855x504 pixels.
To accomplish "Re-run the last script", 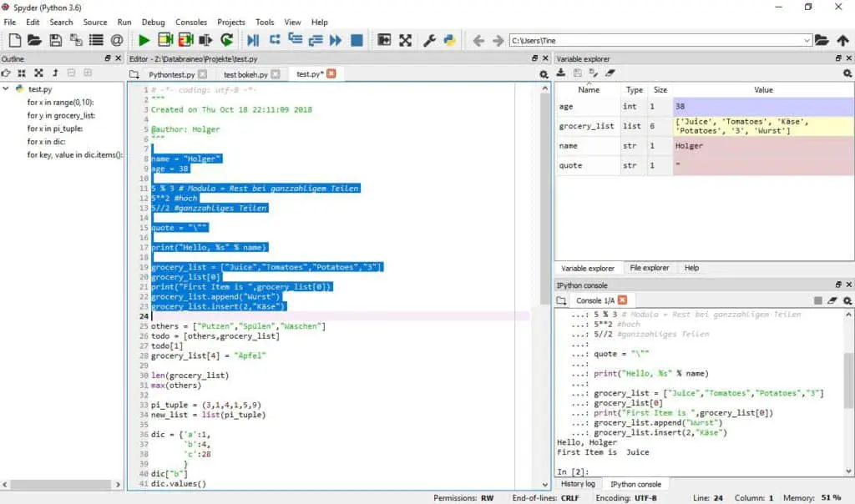I will tap(227, 40).
